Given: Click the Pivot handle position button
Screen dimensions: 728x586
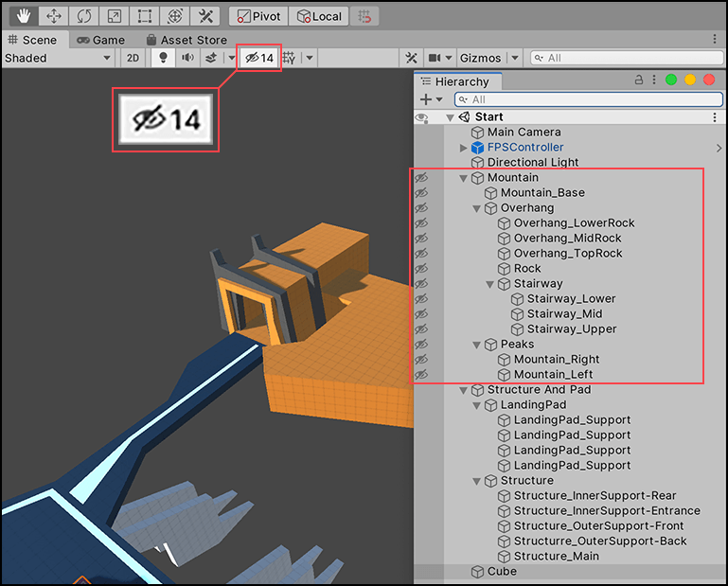Looking at the screenshot, I should (258, 16).
